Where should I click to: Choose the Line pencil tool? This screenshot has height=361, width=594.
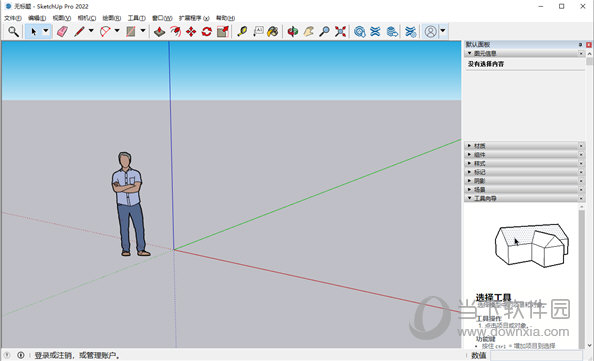pyautogui.click(x=79, y=31)
